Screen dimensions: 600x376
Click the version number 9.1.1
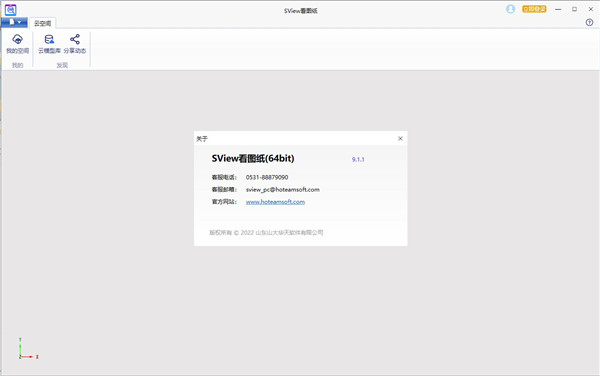(x=358, y=160)
